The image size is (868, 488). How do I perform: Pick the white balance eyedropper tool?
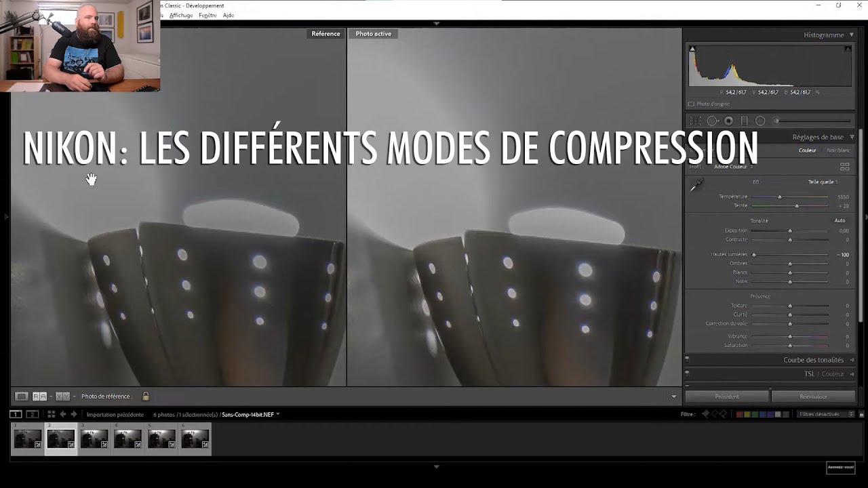(x=696, y=184)
